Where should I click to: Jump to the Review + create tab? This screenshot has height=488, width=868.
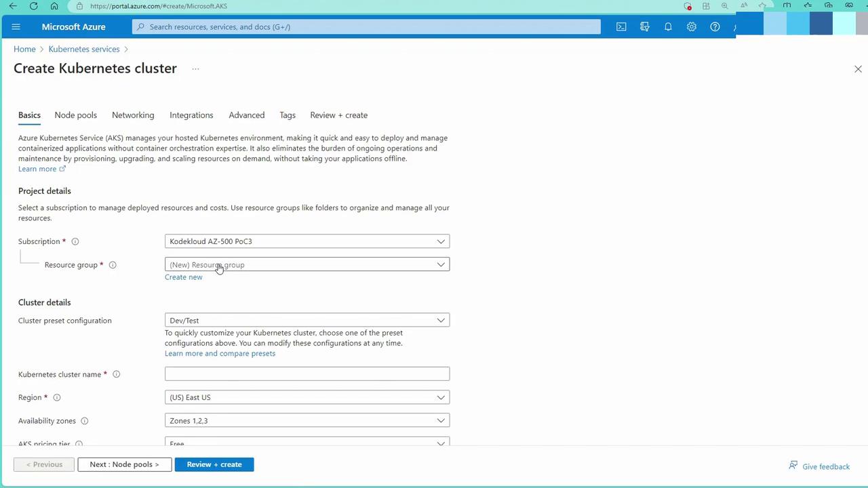pyautogui.click(x=339, y=115)
